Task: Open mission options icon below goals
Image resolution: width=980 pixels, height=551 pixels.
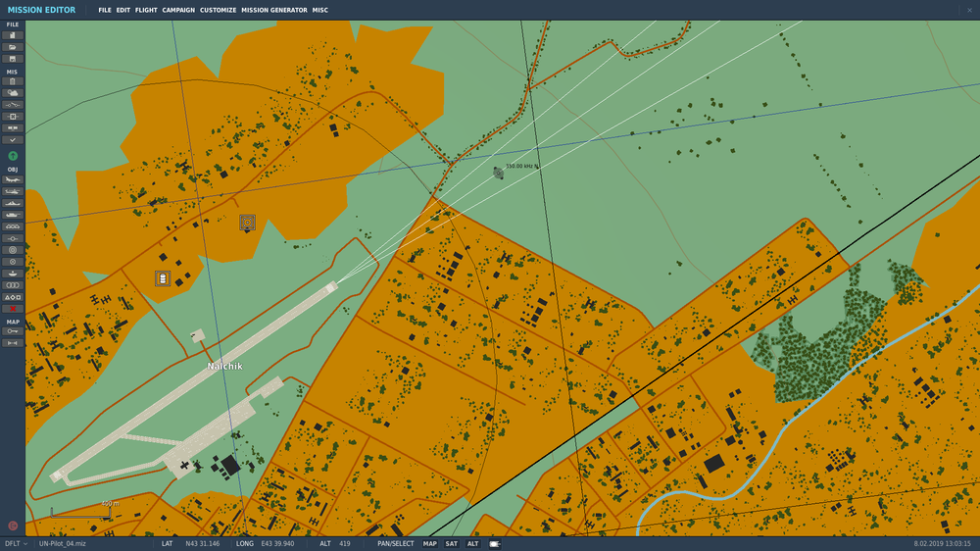Action: click(x=13, y=128)
